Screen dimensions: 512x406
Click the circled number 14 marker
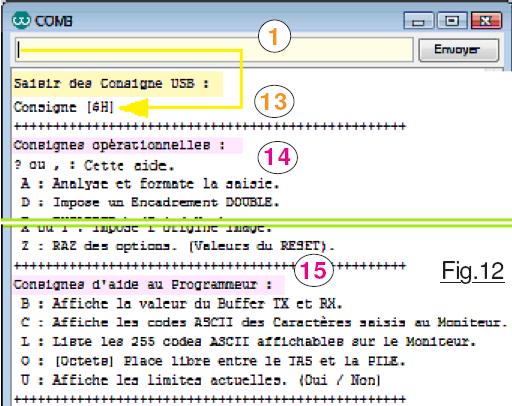[277, 157]
